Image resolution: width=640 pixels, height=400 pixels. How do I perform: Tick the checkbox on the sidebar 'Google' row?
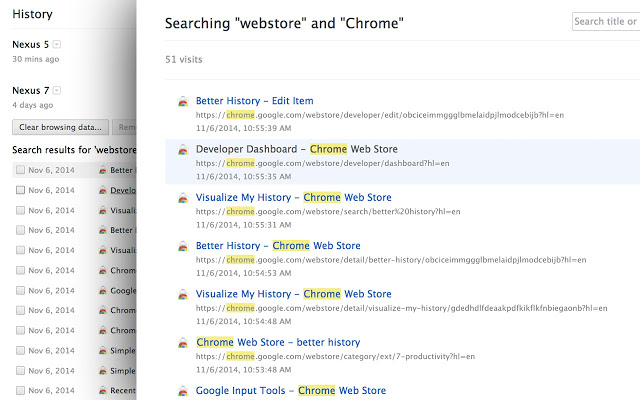pos(20,291)
